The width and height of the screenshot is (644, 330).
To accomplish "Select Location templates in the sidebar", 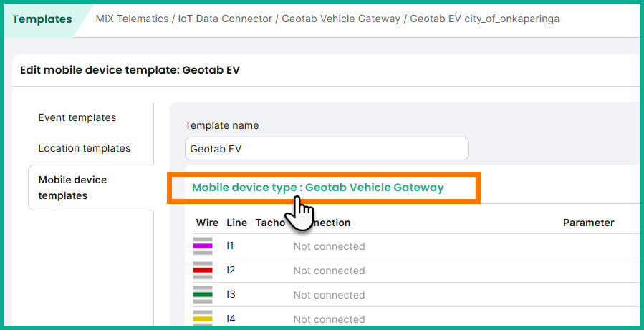I will pos(84,148).
